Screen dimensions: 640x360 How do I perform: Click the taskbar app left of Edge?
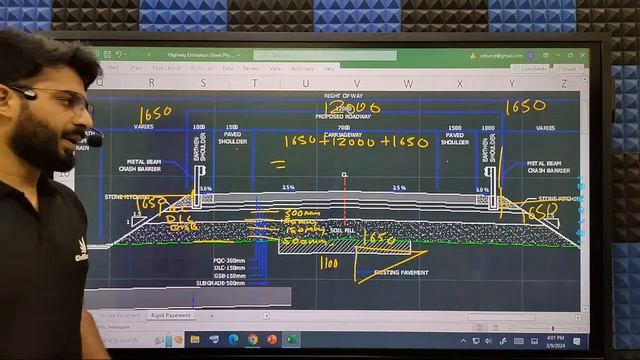coord(214,340)
